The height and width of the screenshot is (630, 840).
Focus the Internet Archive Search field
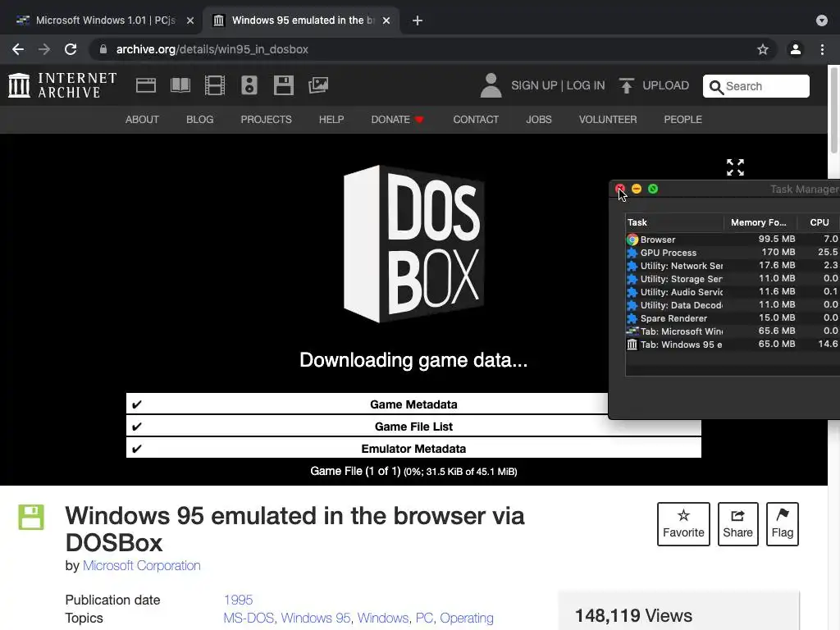click(x=756, y=86)
